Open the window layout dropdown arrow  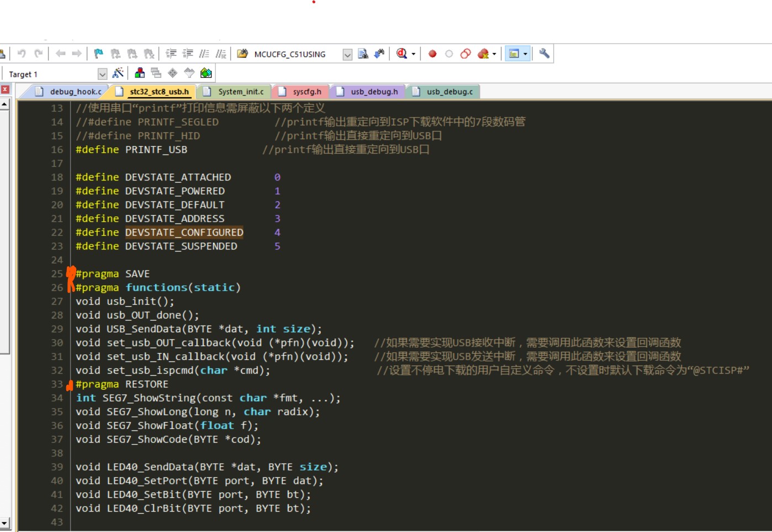click(525, 54)
